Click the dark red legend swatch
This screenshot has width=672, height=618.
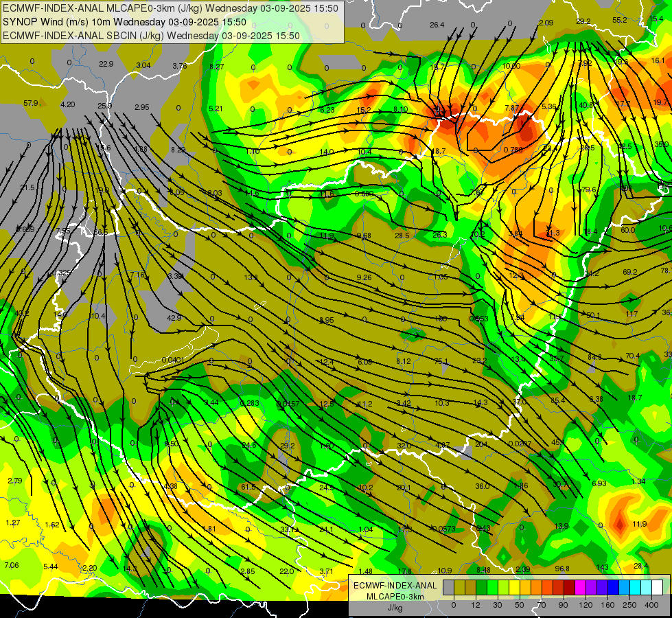[569, 587]
